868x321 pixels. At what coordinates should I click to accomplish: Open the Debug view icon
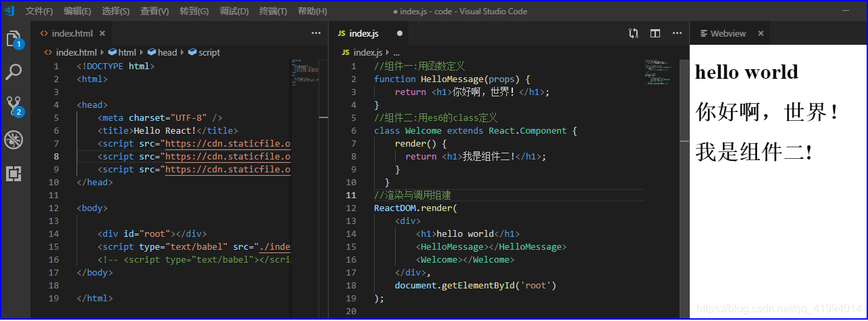point(14,140)
